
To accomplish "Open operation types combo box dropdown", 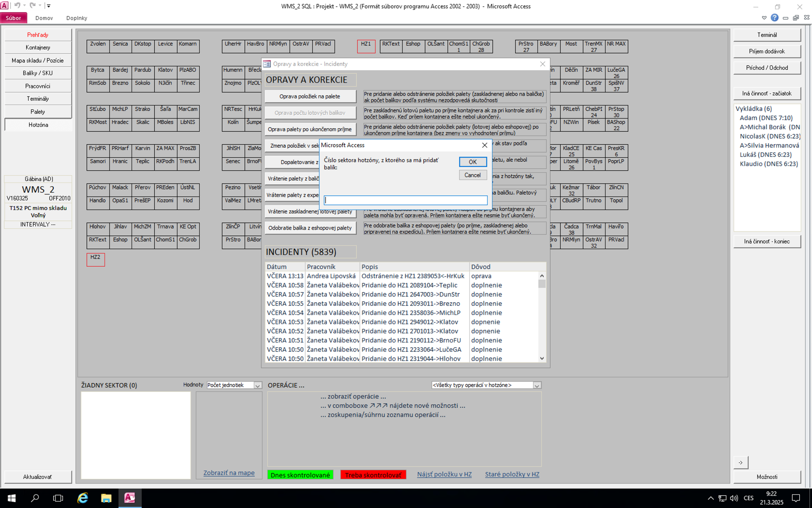I will 537,385.
